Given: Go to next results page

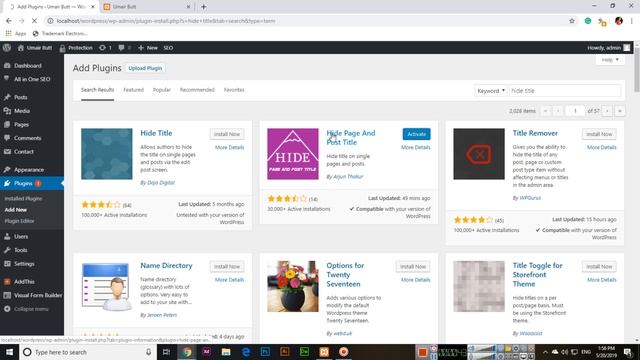Looking at the screenshot, I should pyautogui.click(x=607, y=111).
